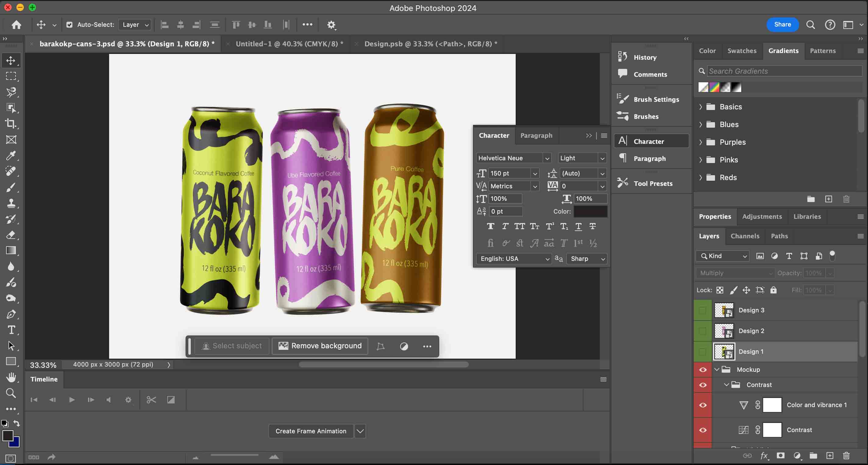Image resolution: width=868 pixels, height=465 pixels.
Task: Click the Character text Color swatch
Action: click(590, 211)
